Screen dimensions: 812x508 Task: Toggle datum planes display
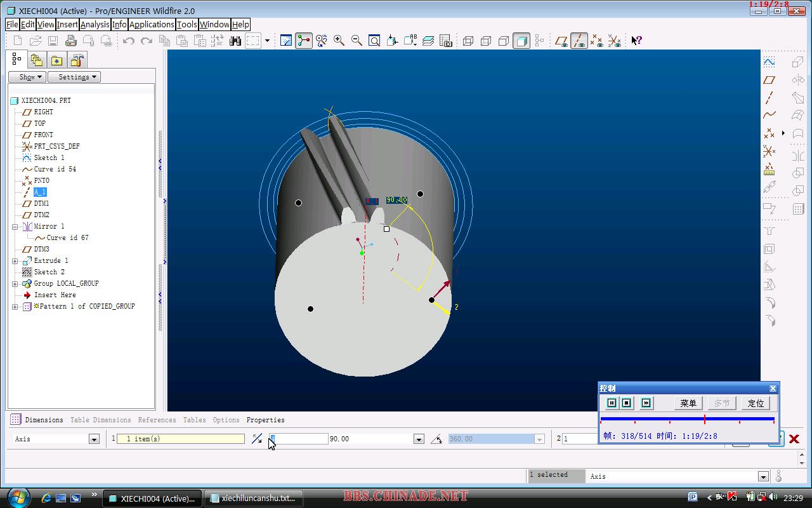tap(561, 41)
